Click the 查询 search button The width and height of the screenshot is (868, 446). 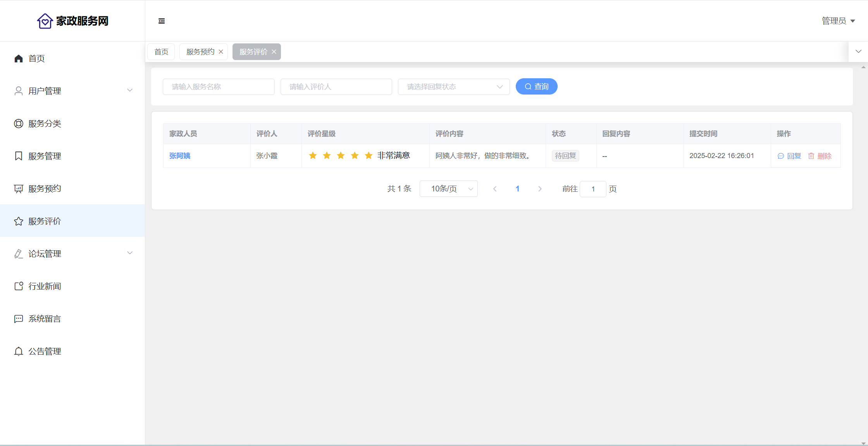[536, 86]
